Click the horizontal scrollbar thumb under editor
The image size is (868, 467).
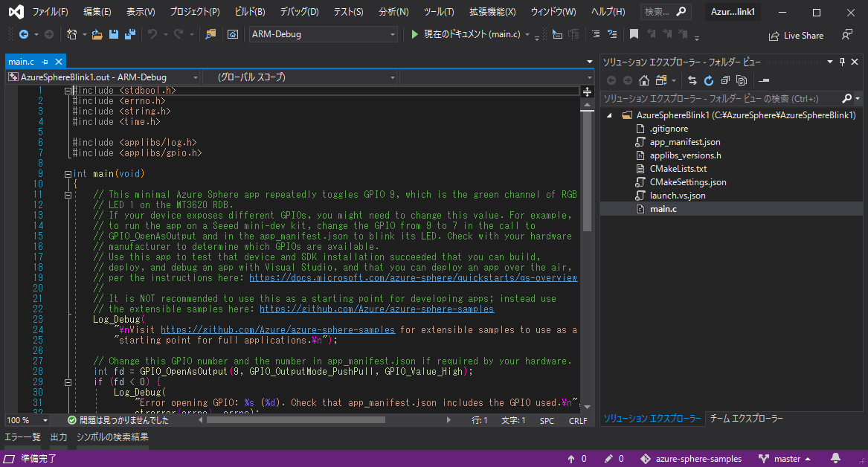point(295,420)
